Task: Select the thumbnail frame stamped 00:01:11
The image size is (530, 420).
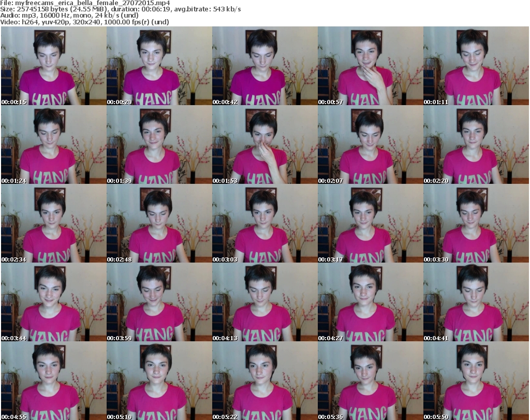Action: coord(476,66)
